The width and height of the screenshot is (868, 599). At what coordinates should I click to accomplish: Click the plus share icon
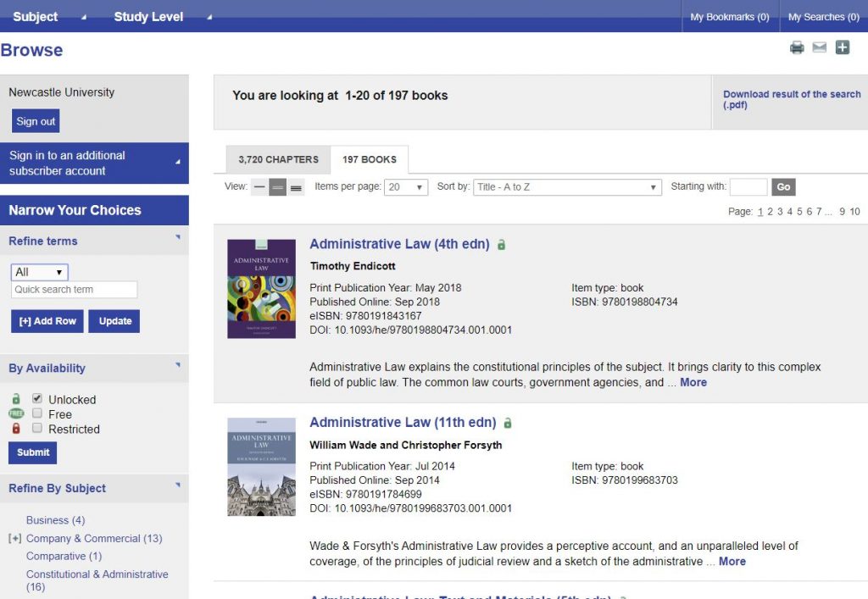[842, 48]
